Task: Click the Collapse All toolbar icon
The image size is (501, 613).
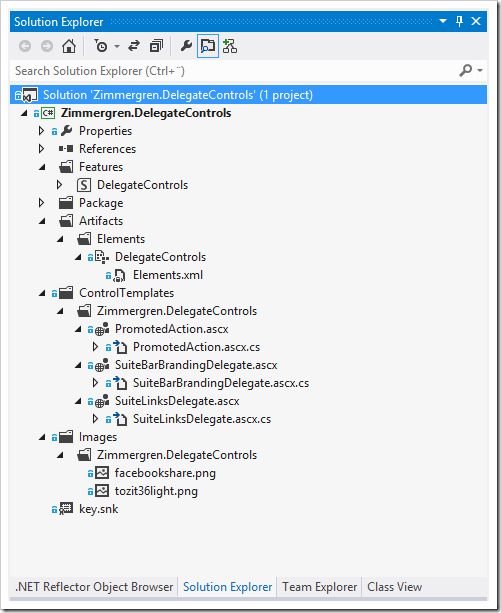Action: [x=156, y=46]
